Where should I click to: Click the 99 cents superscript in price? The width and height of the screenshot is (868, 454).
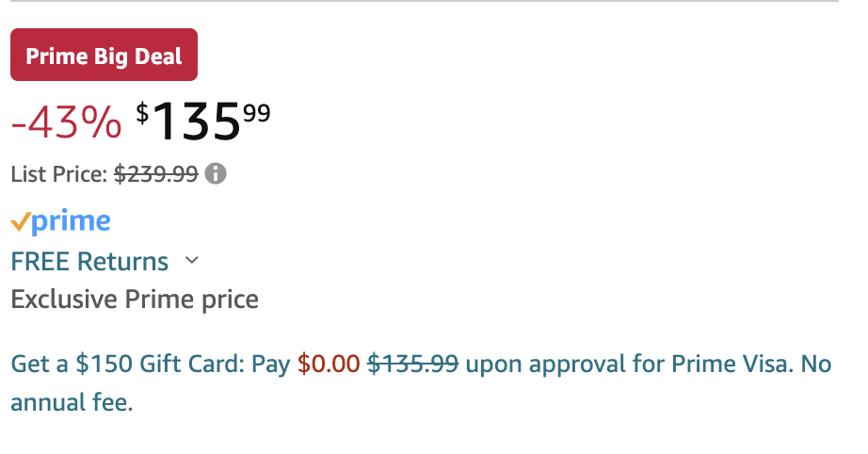(x=257, y=113)
